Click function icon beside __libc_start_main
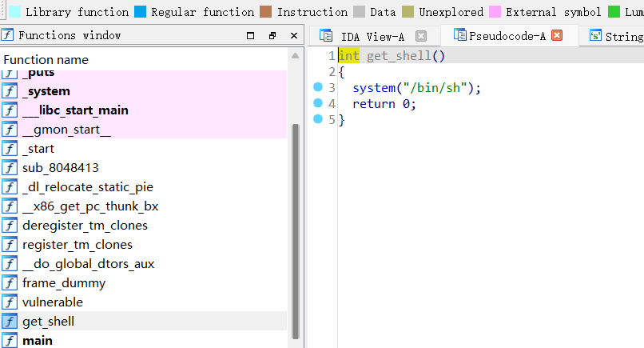 click(10, 110)
